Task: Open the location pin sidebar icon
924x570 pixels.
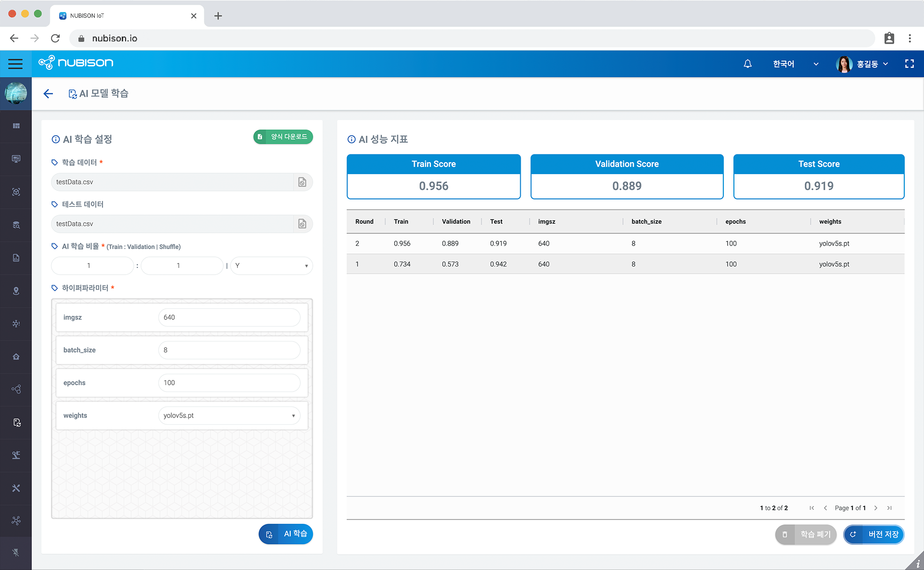Action: pos(16,291)
